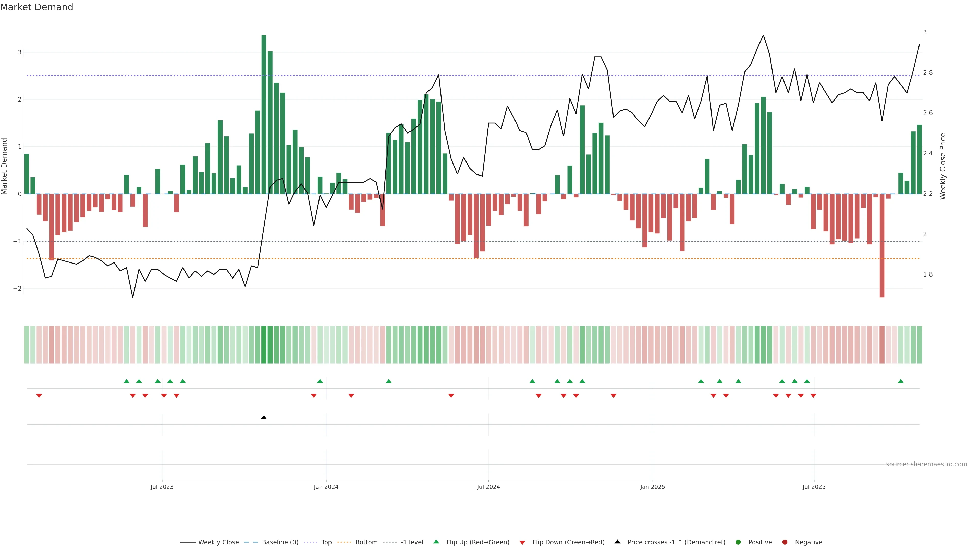Viewport: 980px width, 551px height.
Task: Click the first red flip-down marker
Action: [x=39, y=396]
